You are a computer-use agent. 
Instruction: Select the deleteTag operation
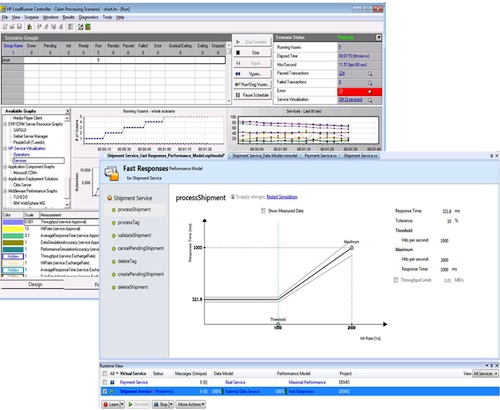pyautogui.click(x=127, y=261)
